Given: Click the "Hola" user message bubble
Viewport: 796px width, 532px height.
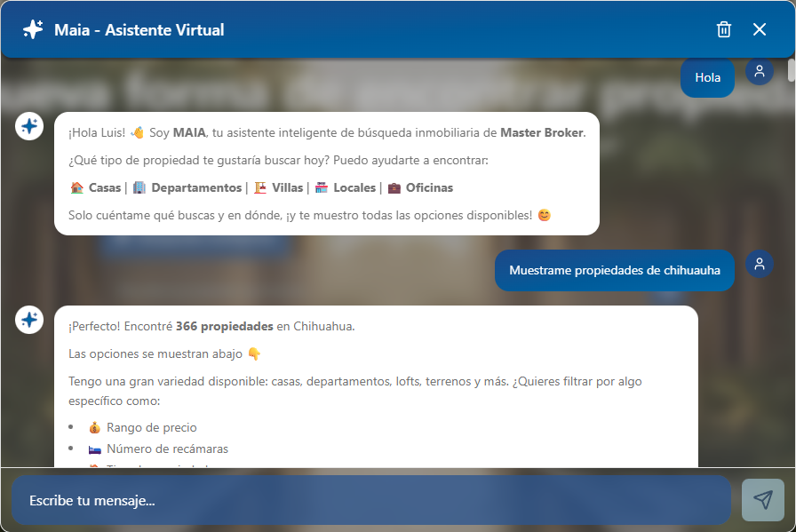Looking at the screenshot, I should coord(707,78).
